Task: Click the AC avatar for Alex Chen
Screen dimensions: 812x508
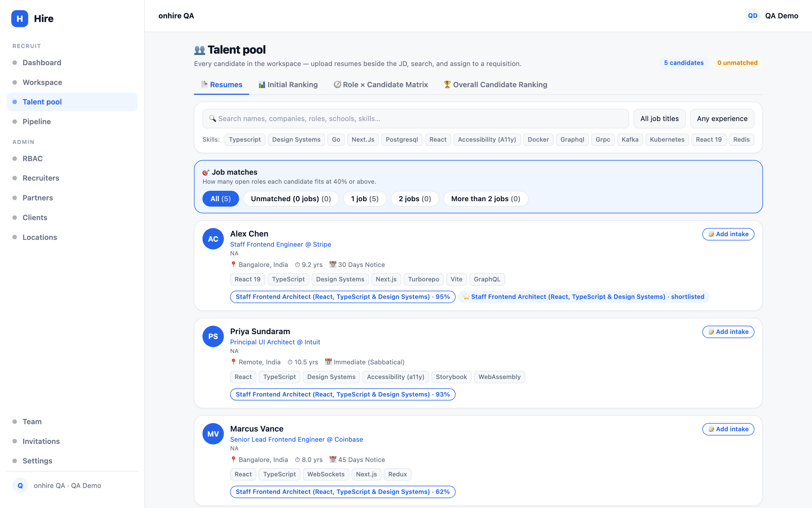Action: coord(213,239)
